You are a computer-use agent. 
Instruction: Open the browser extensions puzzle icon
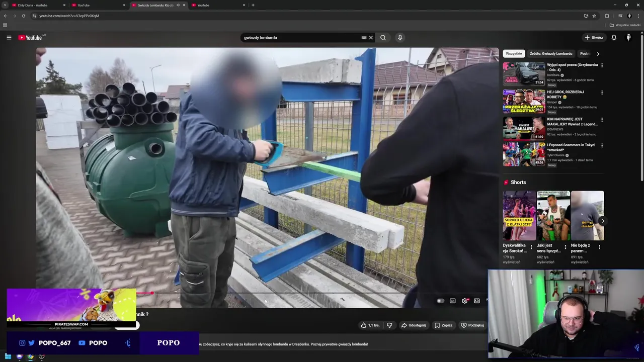[x=607, y=16]
